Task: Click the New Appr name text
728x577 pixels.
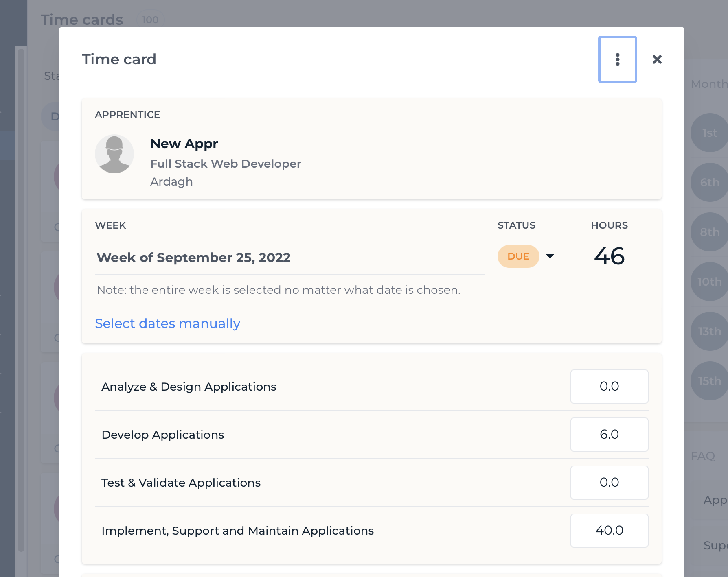Action: pos(184,144)
